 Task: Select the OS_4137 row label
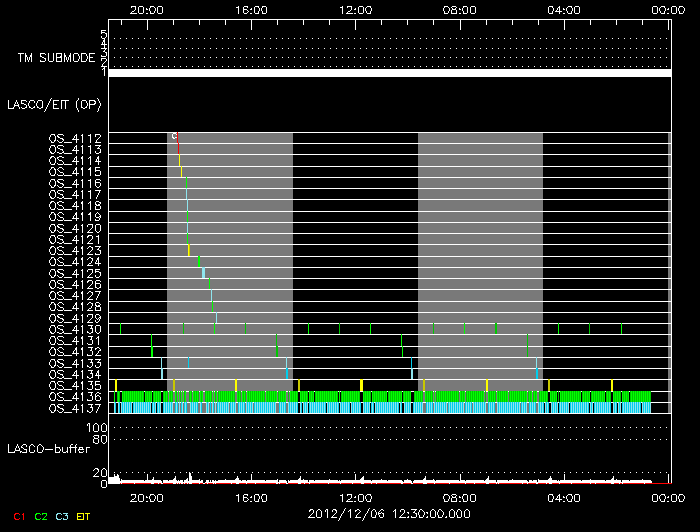pos(75,408)
